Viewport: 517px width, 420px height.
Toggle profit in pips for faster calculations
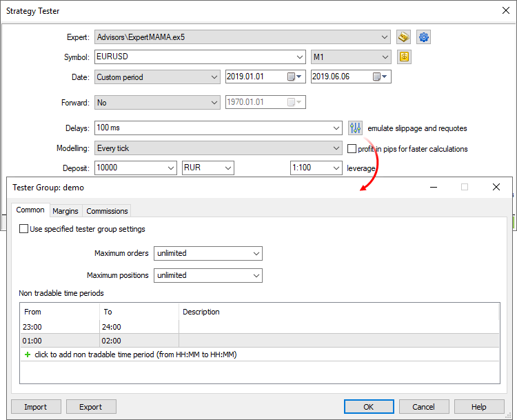point(352,148)
